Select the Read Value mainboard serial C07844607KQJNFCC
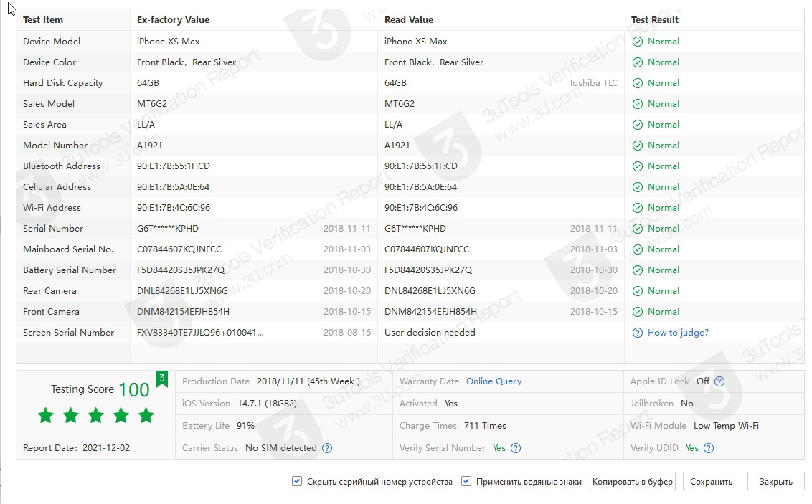This screenshot has width=812, height=504. pos(427,249)
